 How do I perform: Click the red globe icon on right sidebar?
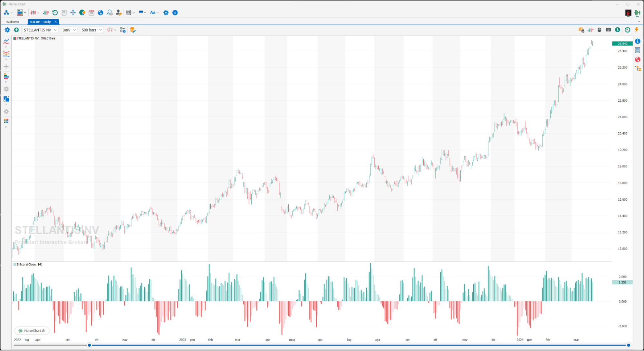(x=638, y=60)
